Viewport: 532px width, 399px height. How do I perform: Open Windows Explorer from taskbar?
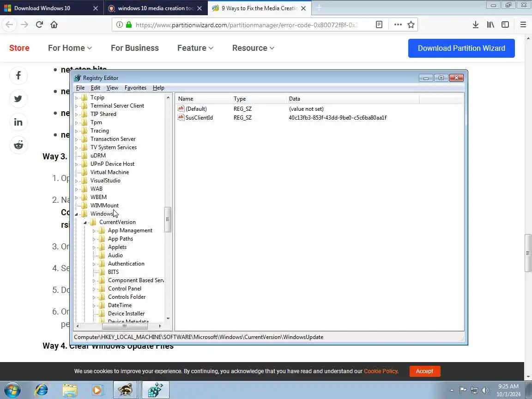pyautogui.click(x=70, y=390)
